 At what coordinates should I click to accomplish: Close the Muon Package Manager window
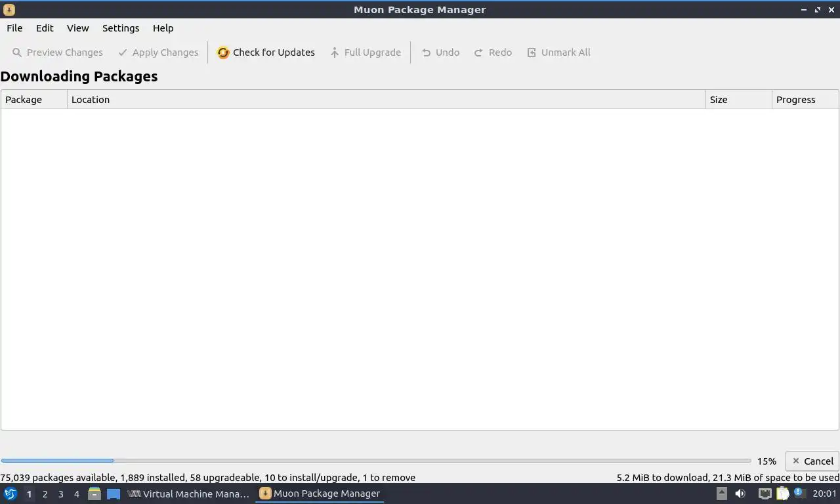click(x=831, y=10)
